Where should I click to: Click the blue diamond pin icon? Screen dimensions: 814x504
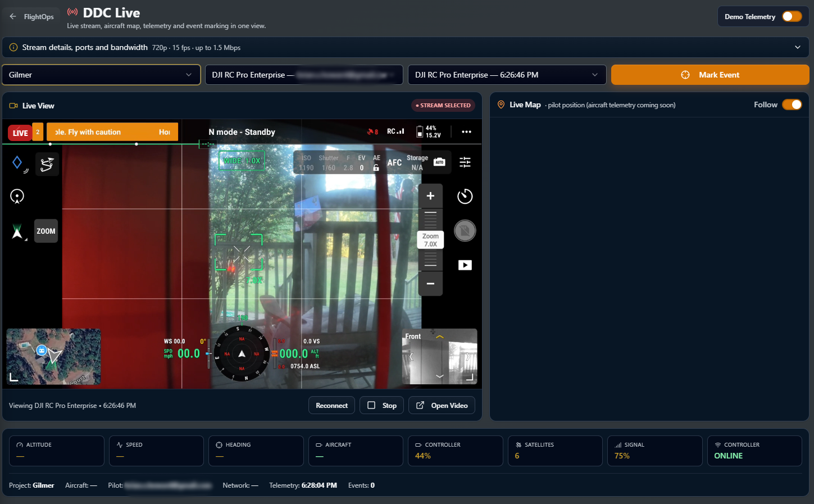pyautogui.click(x=17, y=162)
